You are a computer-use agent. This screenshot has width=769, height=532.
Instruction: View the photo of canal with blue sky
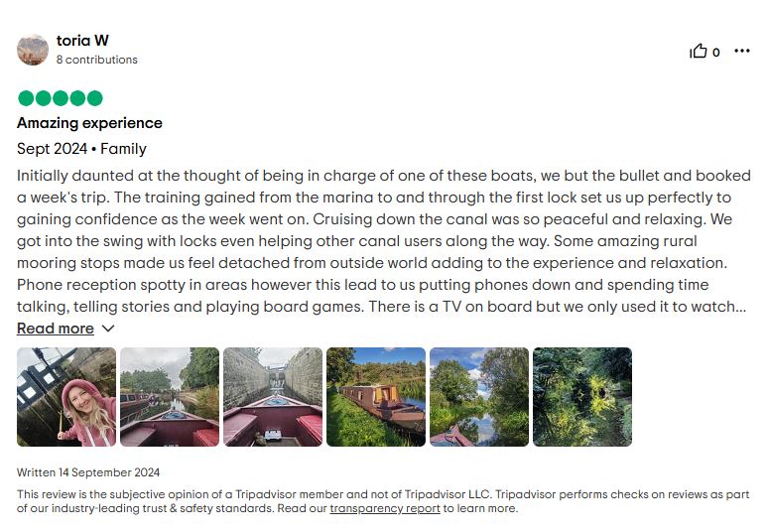[479, 397]
